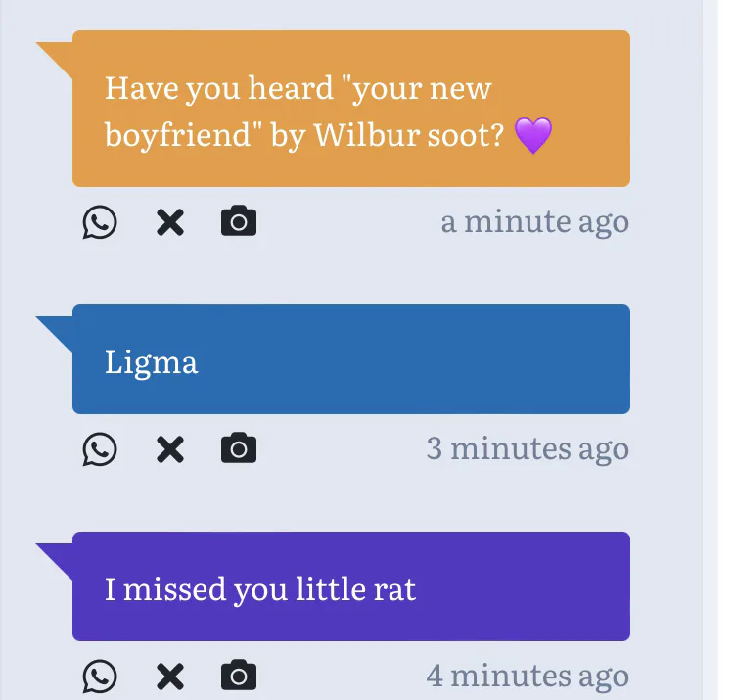The width and height of the screenshot is (734, 700).
Task: Screenshot the Wilbur soot message with camera icon
Action: pyautogui.click(x=239, y=222)
